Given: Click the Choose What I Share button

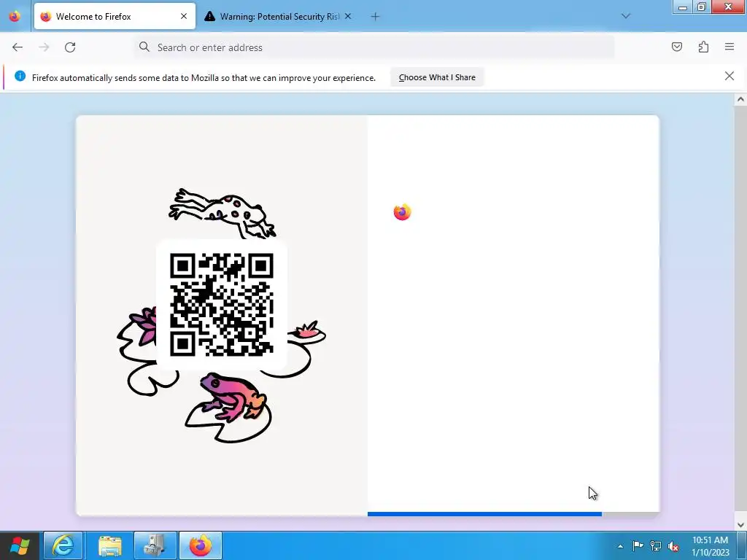Looking at the screenshot, I should point(437,77).
